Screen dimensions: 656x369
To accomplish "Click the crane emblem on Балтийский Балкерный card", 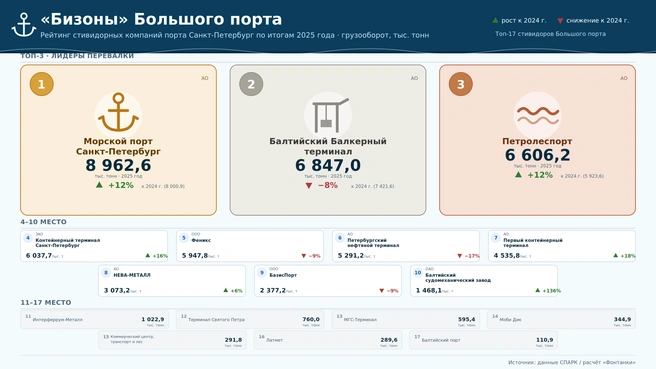I will (328, 114).
